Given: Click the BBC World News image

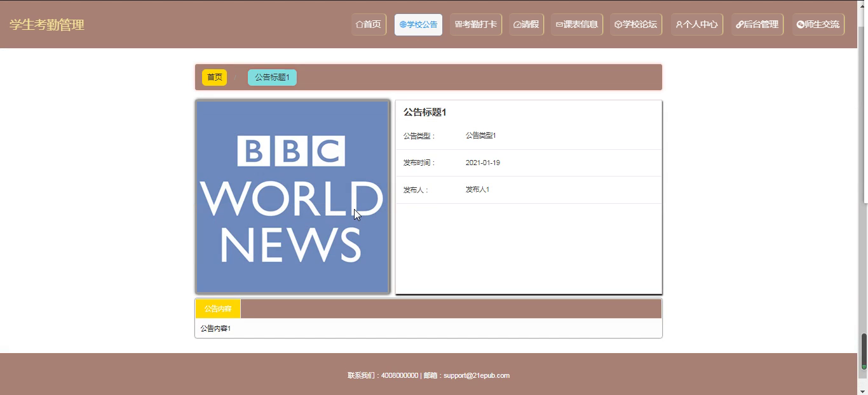Looking at the screenshot, I should (x=292, y=197).
